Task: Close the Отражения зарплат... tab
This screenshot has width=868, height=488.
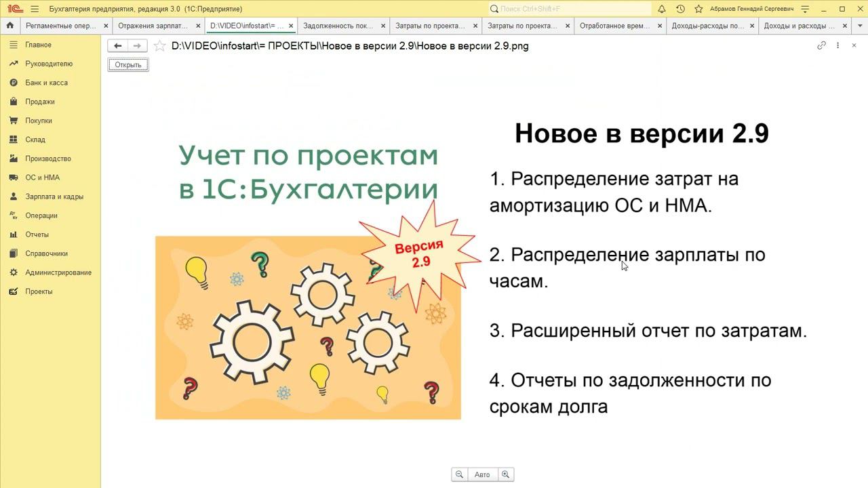Action: pyautogui.click(x=199, y=26)
